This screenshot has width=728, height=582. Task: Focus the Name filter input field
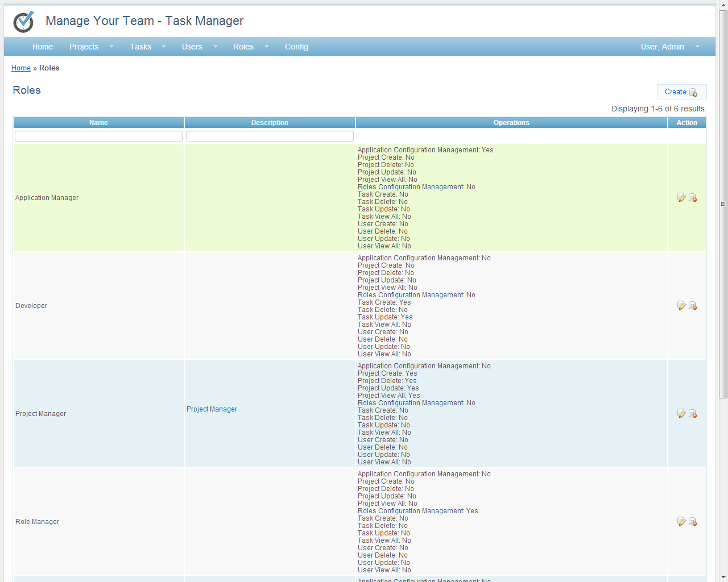click(98, 136)
